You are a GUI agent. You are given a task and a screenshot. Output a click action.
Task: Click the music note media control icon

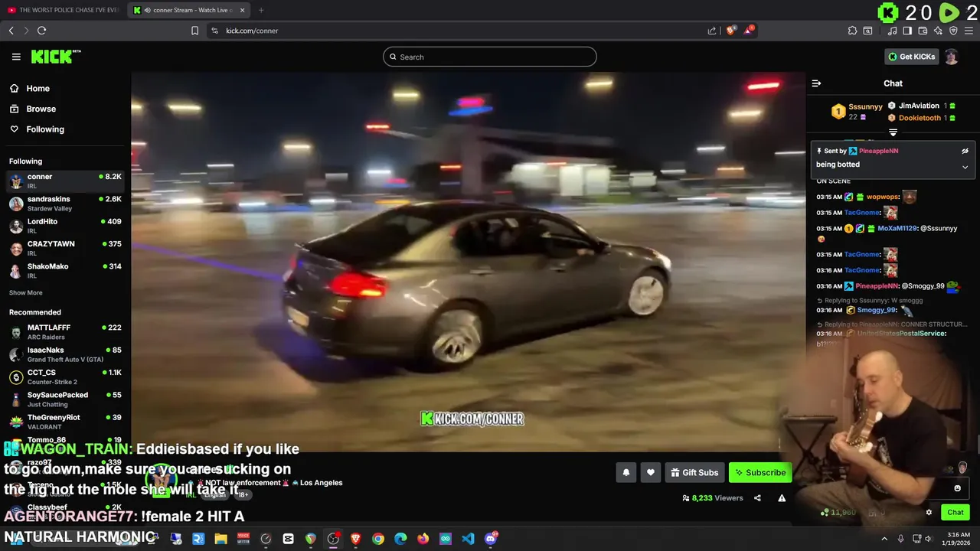click(892, 31)
